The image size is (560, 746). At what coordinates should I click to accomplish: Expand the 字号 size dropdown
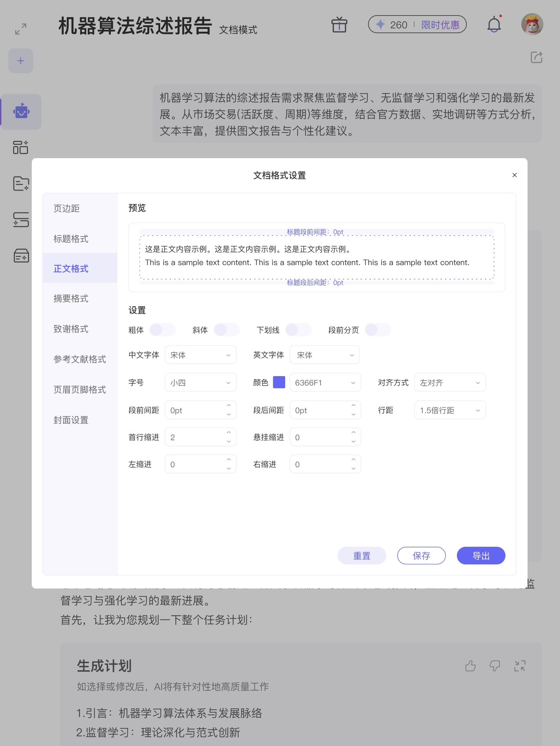click(x=200, y=383)
